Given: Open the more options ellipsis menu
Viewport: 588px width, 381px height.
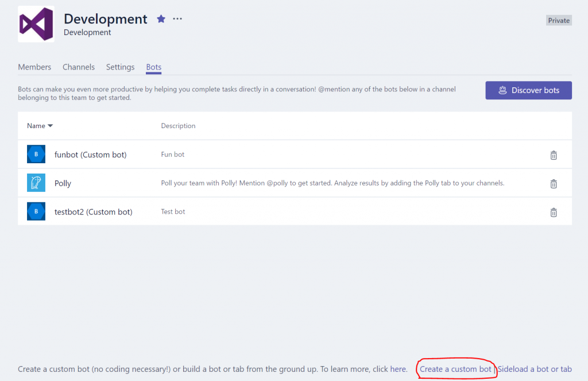Looking at the screenshot, I should (177, 19).
